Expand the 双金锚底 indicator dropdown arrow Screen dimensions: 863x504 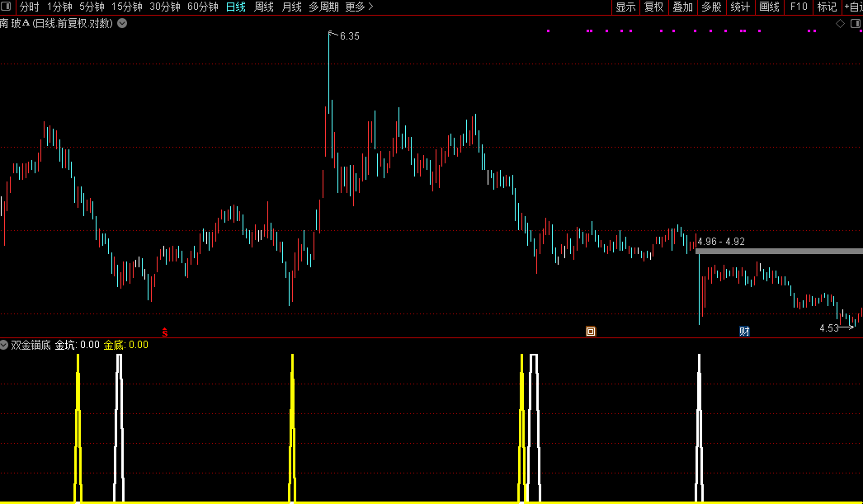tap(4, 345)
